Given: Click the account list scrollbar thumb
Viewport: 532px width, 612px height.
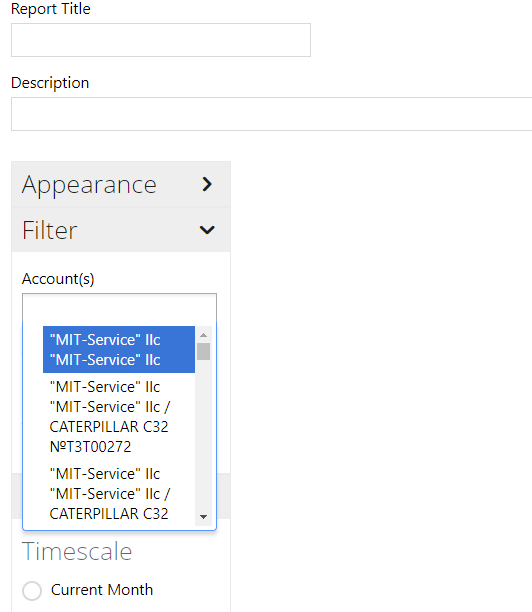Looking at the screenshot, I should 203,351.
